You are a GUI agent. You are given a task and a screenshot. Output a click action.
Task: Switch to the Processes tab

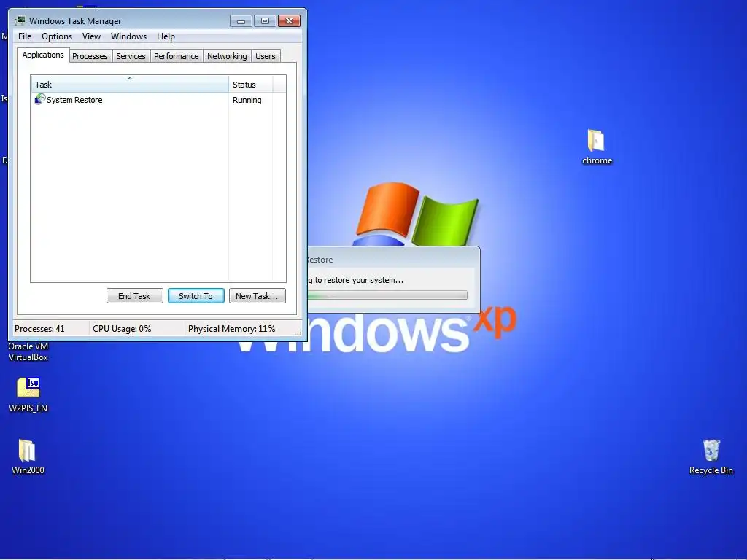pyautogui.click(x=90, y=56)
